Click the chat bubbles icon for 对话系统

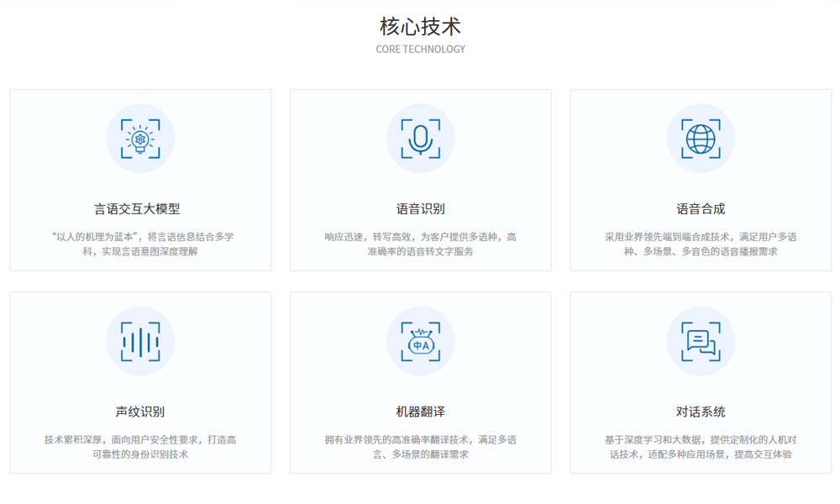point(701,342)
